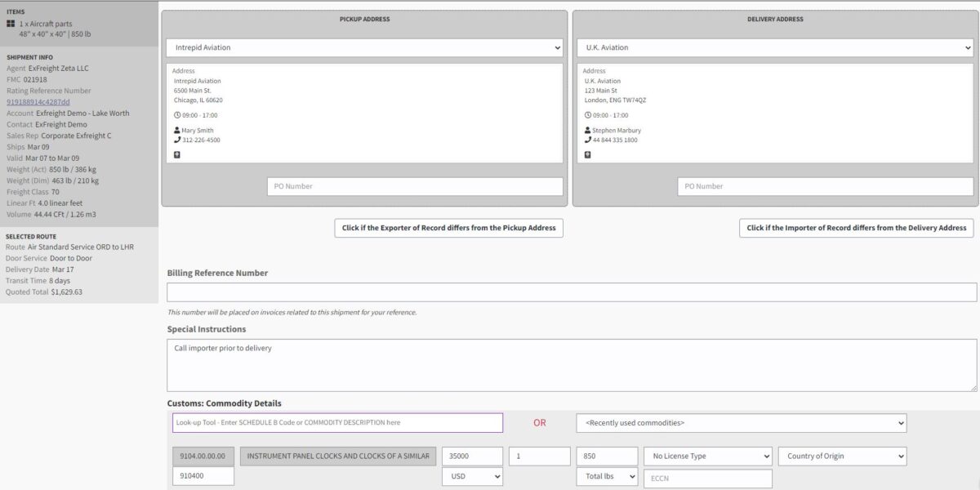980x490 pixels.
Task: Click the person icon beside Mary Smith
Action: click(177, 131)
